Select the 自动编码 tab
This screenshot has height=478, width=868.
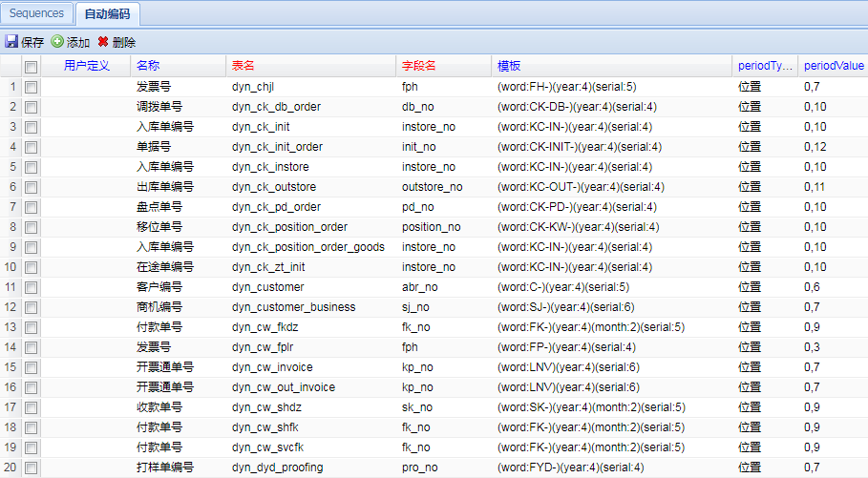pos(108,14)
